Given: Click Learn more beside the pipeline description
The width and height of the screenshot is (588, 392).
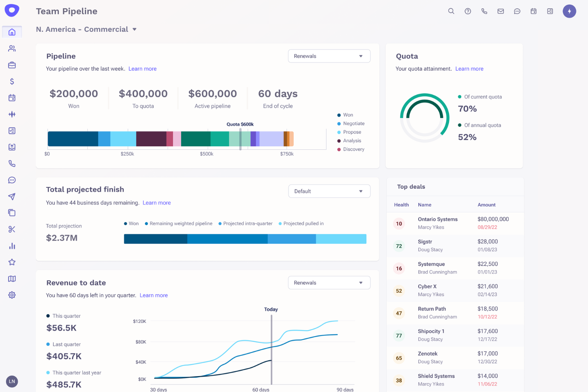Looking at the screenshot, I should click(143, 69).
